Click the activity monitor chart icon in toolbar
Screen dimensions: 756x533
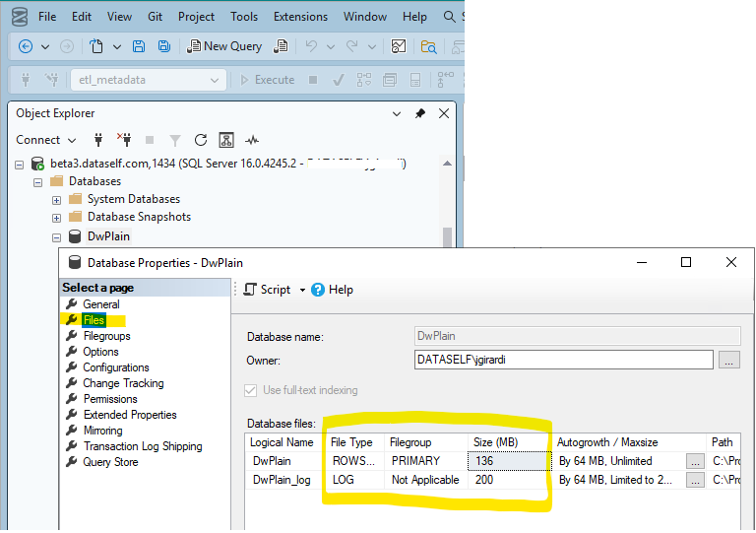pos(399,46)
